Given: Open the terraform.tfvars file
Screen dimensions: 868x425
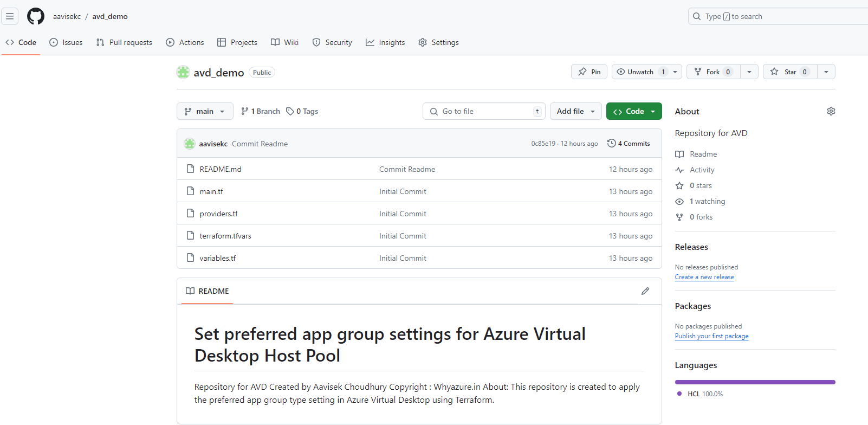Looking at the screenshot, I should coord(225,236).
